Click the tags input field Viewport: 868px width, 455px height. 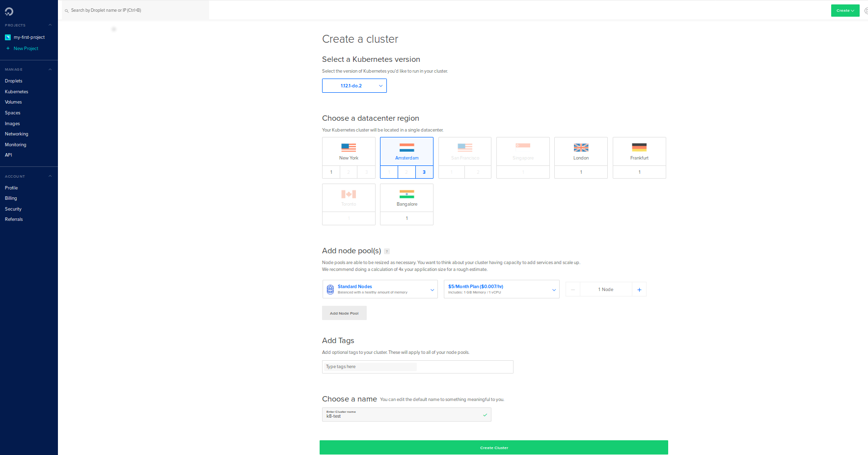[x=417, y=367]
